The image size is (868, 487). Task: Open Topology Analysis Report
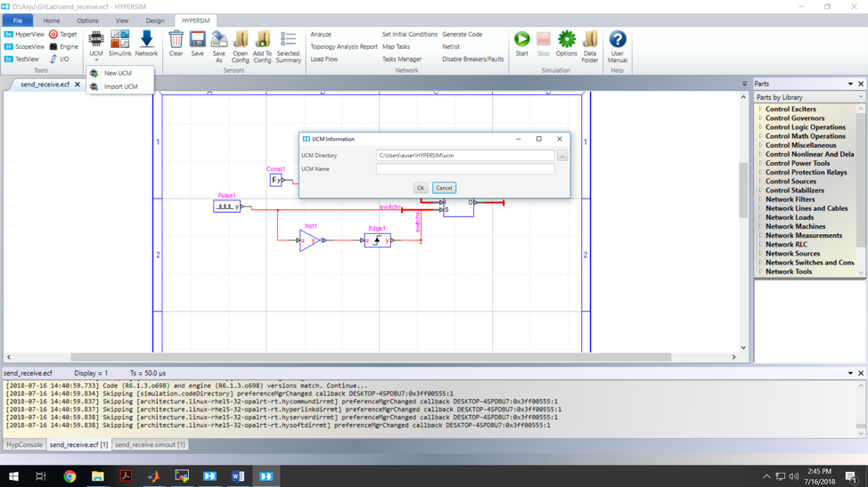344,47
